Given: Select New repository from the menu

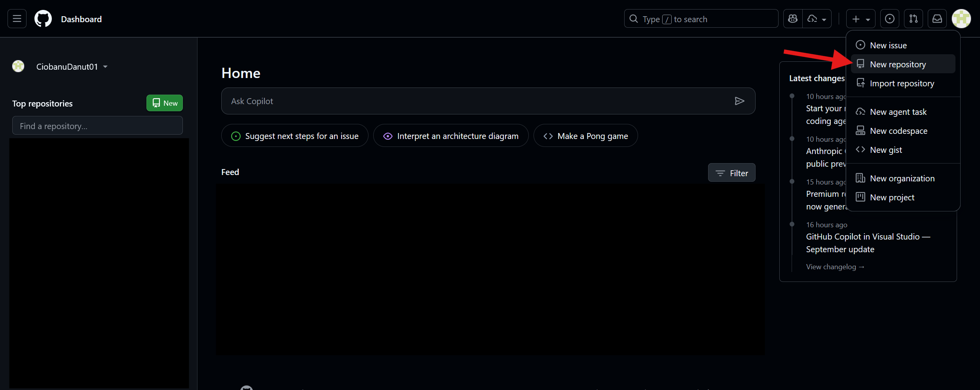Looking at the screenshot, I should [x=898, y=64].
